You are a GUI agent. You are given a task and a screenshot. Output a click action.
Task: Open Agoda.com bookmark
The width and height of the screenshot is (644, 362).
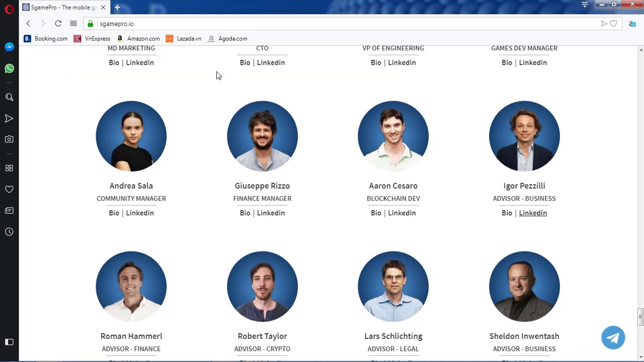(227, 39)
